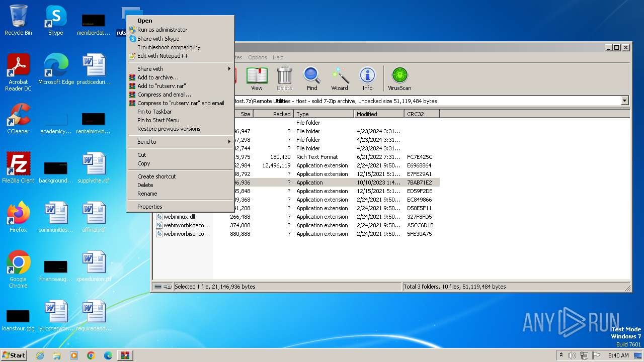The width and height of the screenshot is (644, 362).
Task: Expand the Send to submenu
Action: pyautogui.click(x=181, y=142)
